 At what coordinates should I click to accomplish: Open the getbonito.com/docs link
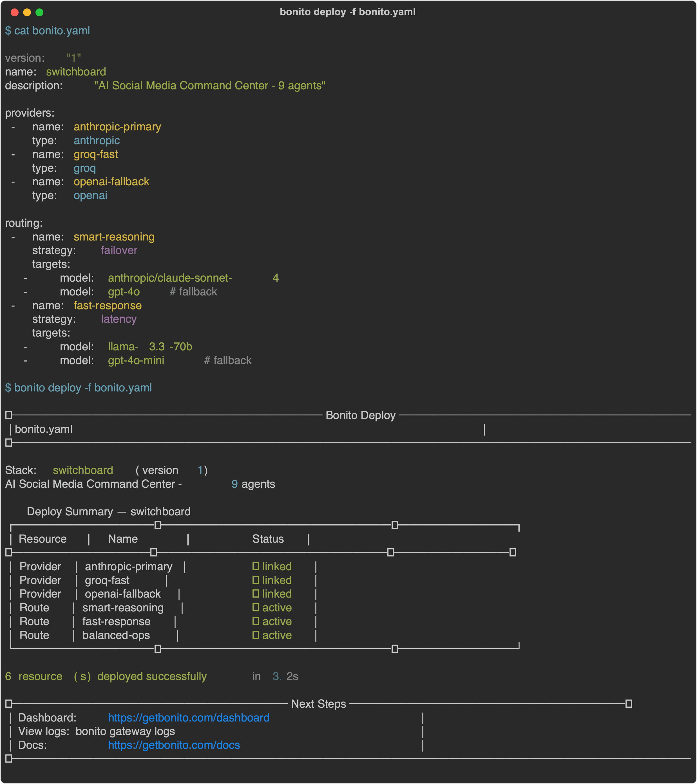[174, 745]
